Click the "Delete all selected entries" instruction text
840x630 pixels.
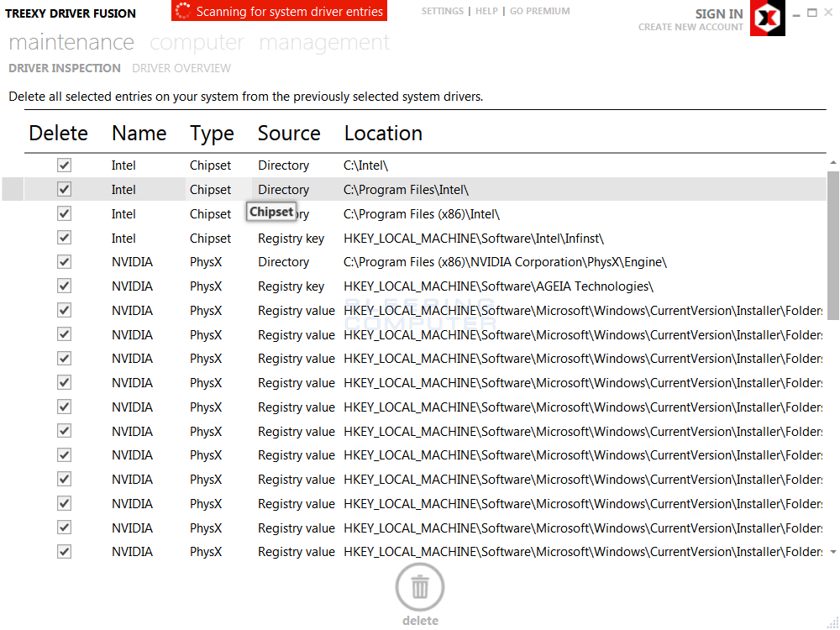click(246, 97)
